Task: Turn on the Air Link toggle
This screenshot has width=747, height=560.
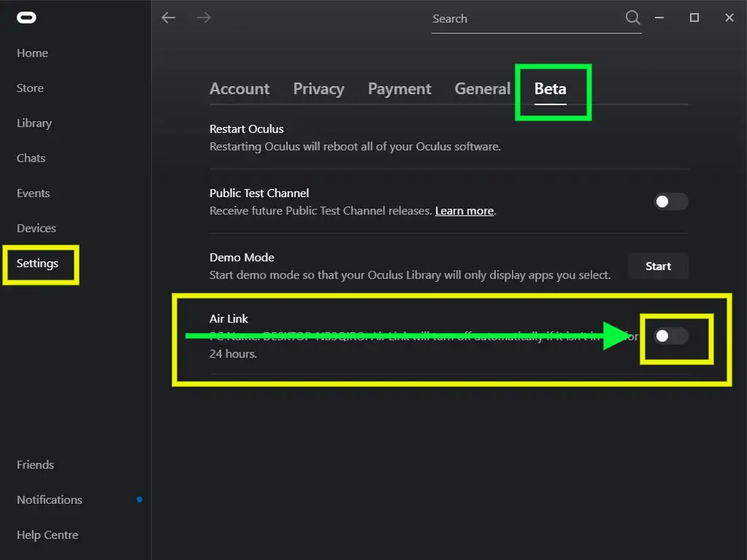Action: 671,336
